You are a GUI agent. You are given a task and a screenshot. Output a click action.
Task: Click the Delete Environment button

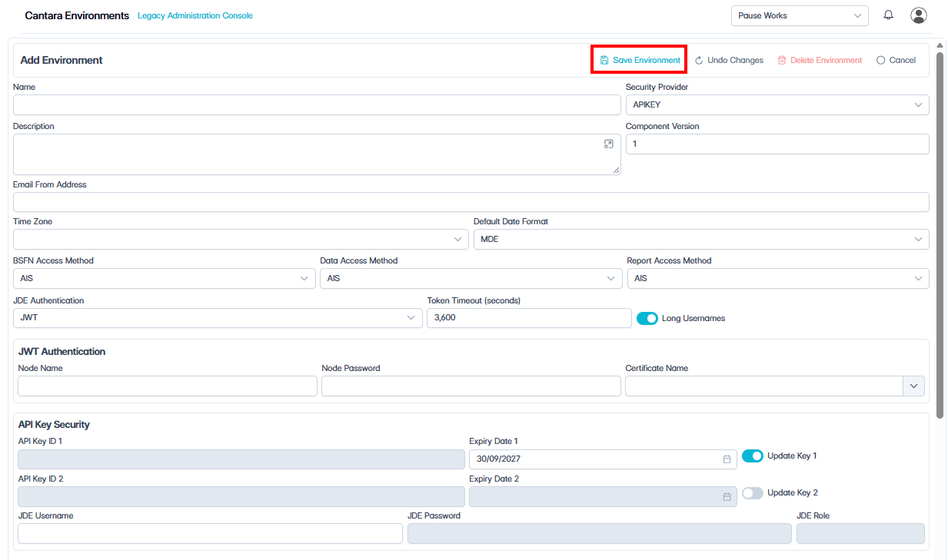820,60
